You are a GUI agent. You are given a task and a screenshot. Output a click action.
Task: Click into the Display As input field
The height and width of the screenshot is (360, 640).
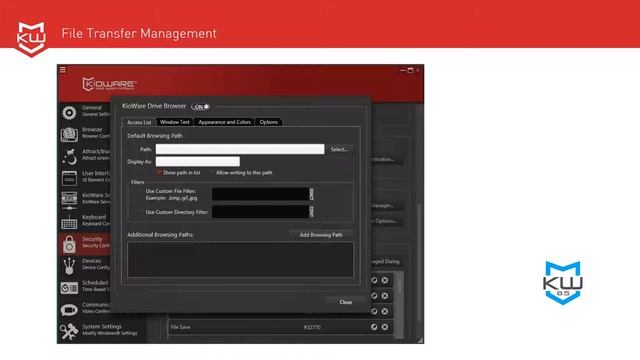click(x=198, y=162)
